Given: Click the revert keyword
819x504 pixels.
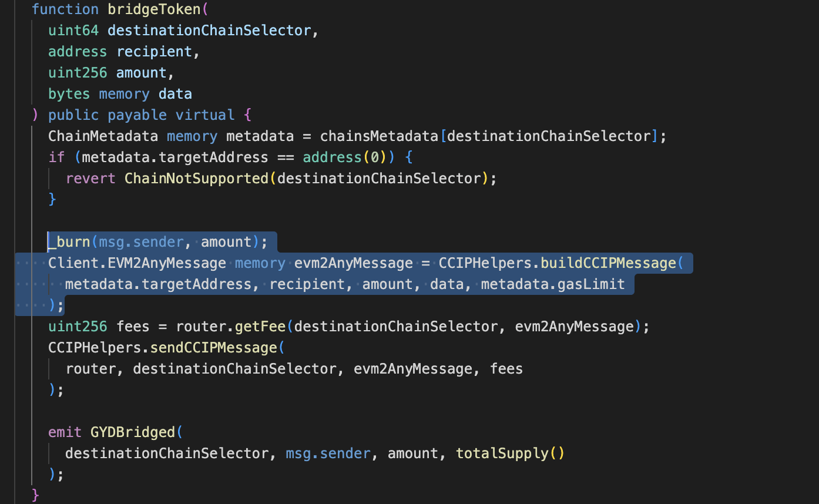Looking at the screenshot, I should 90,179.
